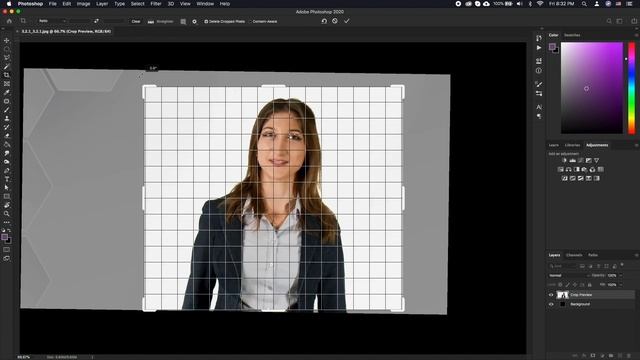Open the Select menu

[138, 4]
